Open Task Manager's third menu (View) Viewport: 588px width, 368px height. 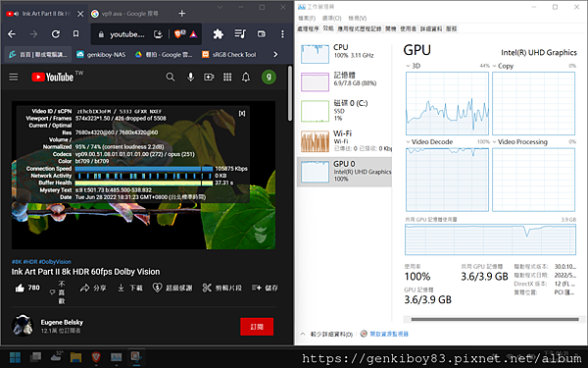[358, 18]
